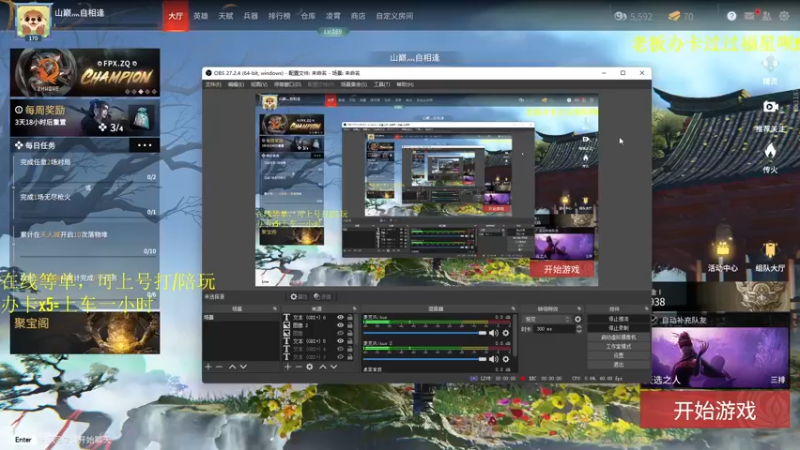Open 组队大厅 icon

pyautogui.click(x=770, y=250)
